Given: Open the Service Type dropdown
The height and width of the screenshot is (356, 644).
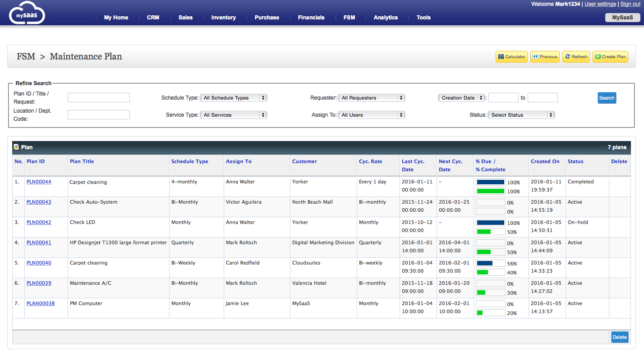Looking at the screenshot, I should click(234, 115).
